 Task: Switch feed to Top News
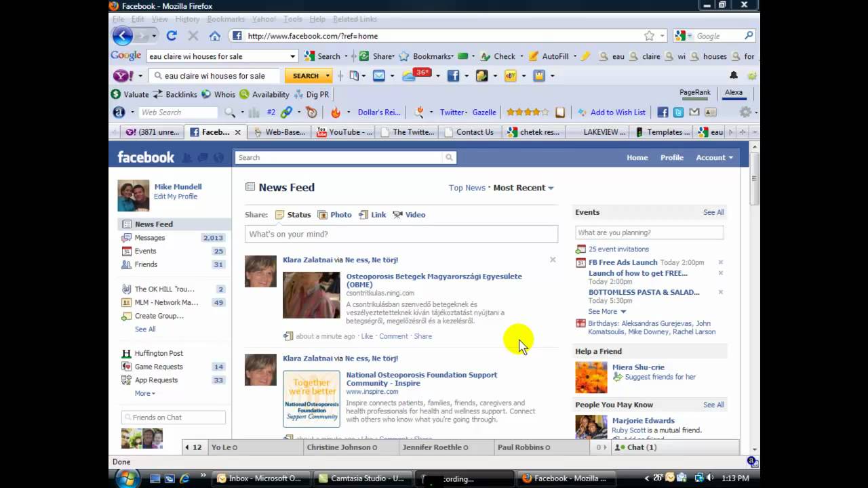click(x=467, y=188)
